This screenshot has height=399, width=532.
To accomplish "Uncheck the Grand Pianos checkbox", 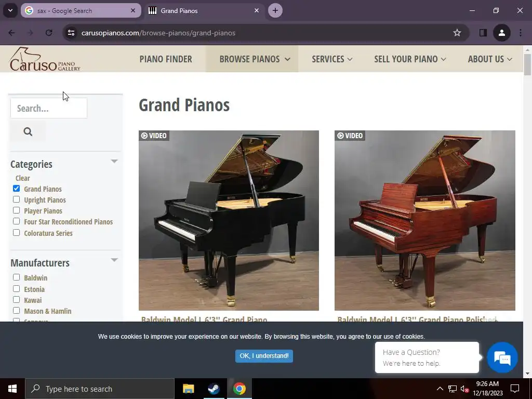I will pos(16,188).
